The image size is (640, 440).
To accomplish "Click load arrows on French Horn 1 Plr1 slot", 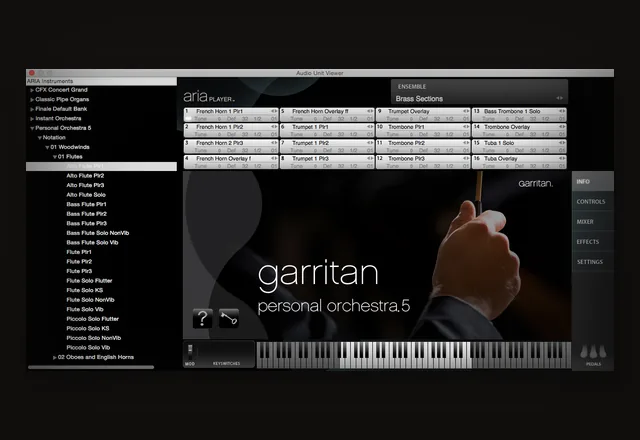I will pyautogui.click(x=274, y=111).
